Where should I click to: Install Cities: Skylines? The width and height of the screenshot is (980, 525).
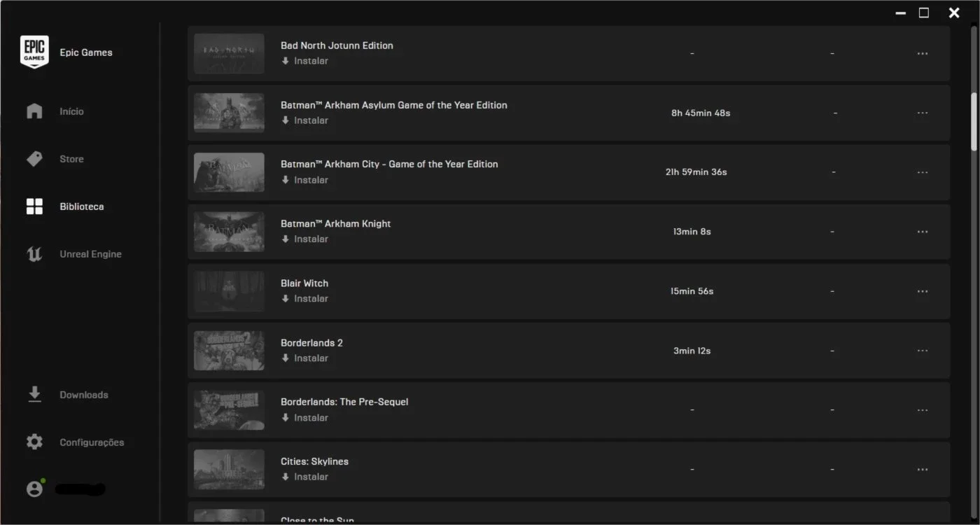click(x=311, y=477)
